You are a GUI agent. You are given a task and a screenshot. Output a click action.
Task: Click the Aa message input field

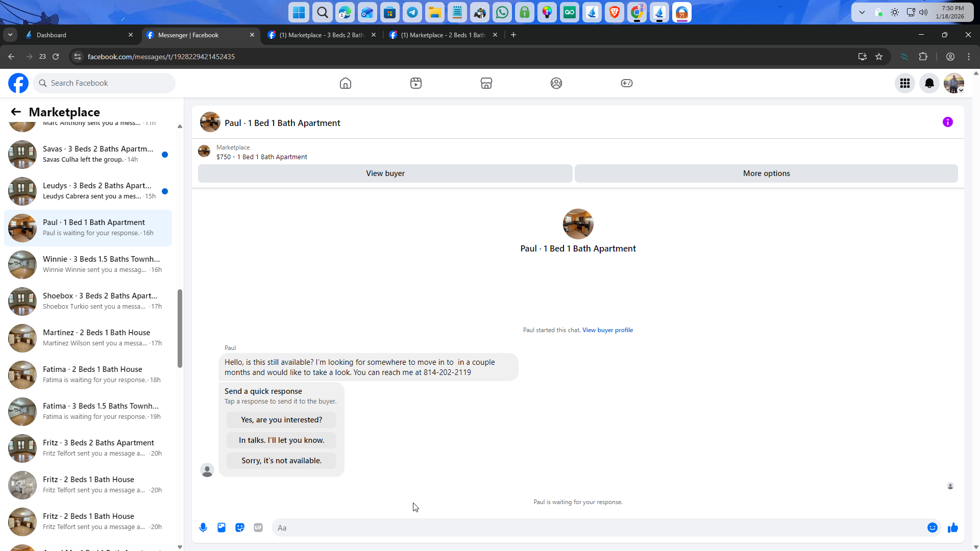[597, 528]
